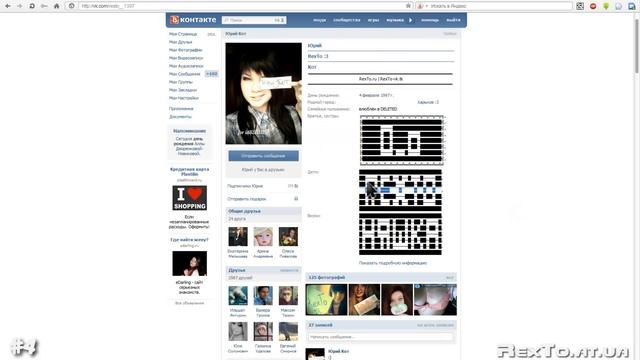The image size is (640, 360).
Task: Click the page vertical scrollbar thumb
Action: tap(636, 45)
